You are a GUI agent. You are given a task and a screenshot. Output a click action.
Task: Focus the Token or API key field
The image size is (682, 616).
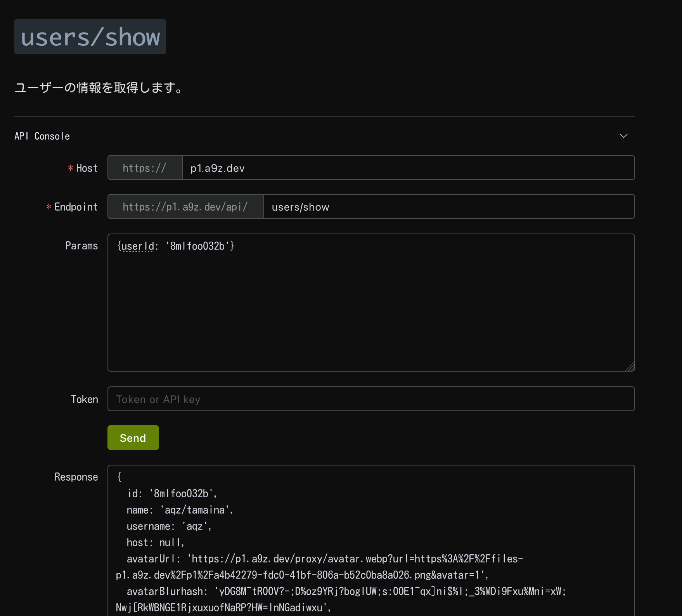click(x=371, y=399)
